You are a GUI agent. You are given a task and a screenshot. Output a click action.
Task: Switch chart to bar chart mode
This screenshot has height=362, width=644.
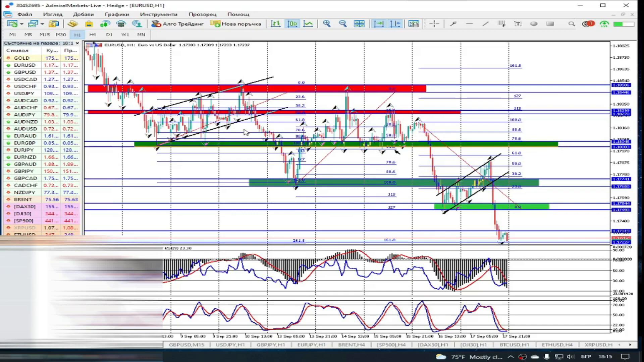coord(276,24)
